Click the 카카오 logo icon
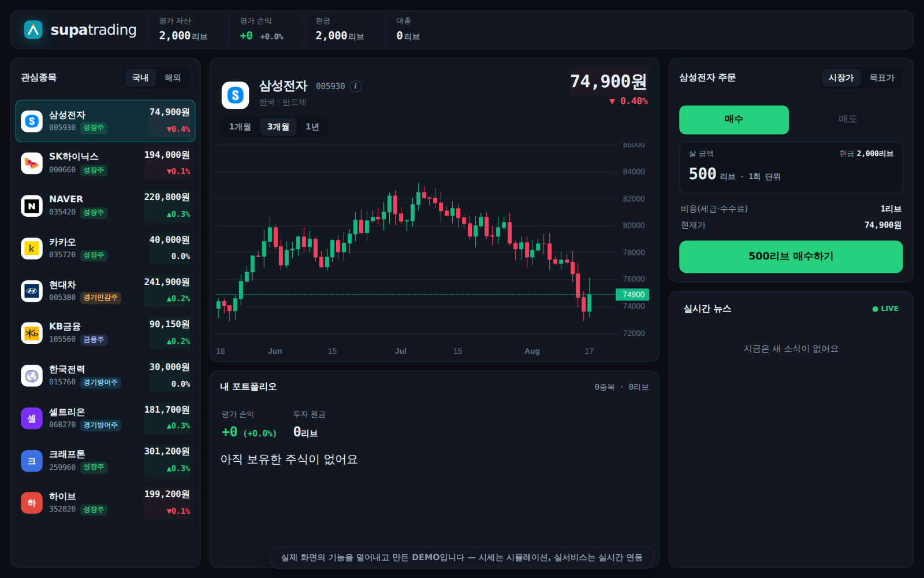 [32, 249]
